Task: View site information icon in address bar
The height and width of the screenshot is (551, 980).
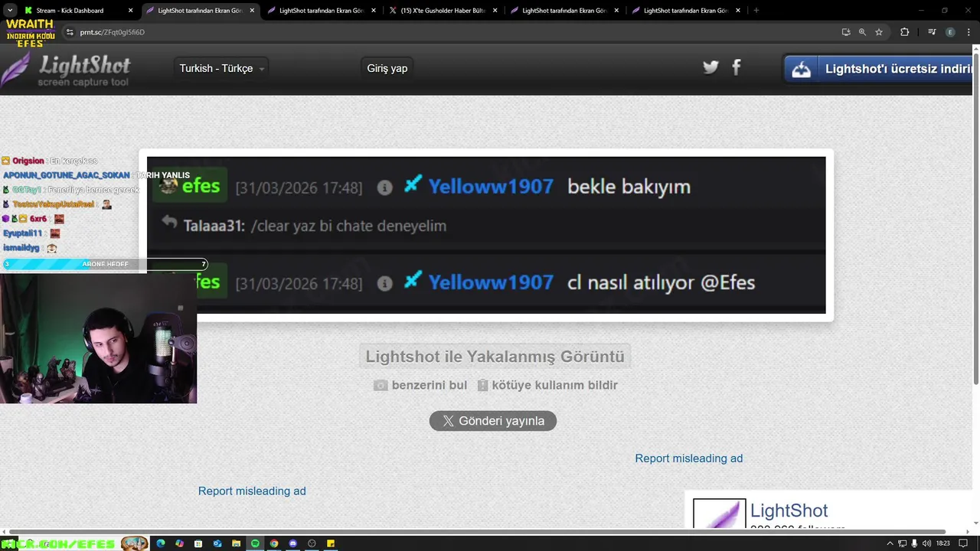Action: (70, 32)
